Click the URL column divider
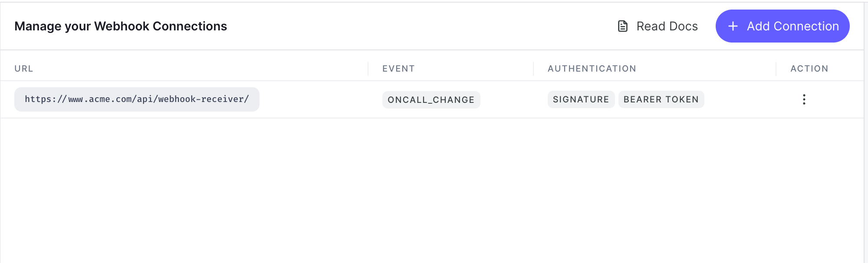This screenshot has height=263, width=868. coord(368,69)
